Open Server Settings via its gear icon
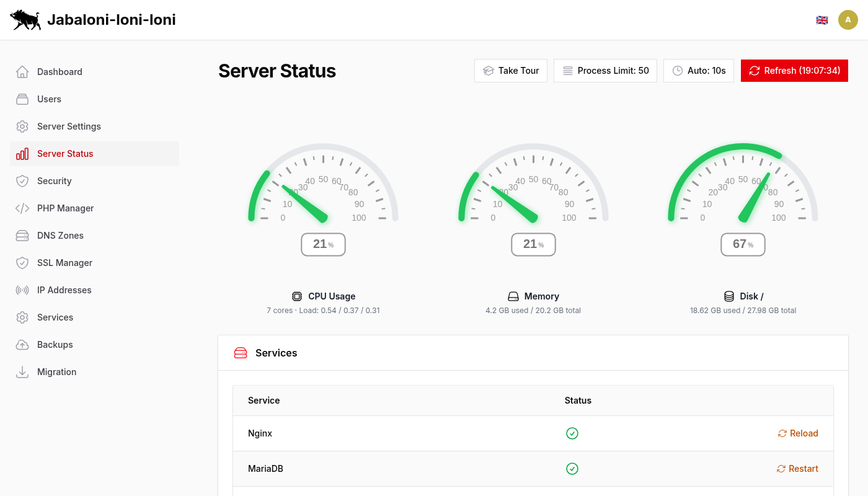The height and width of the screenshot is (496, 868). pyautogui.click(x=22, y=126)
